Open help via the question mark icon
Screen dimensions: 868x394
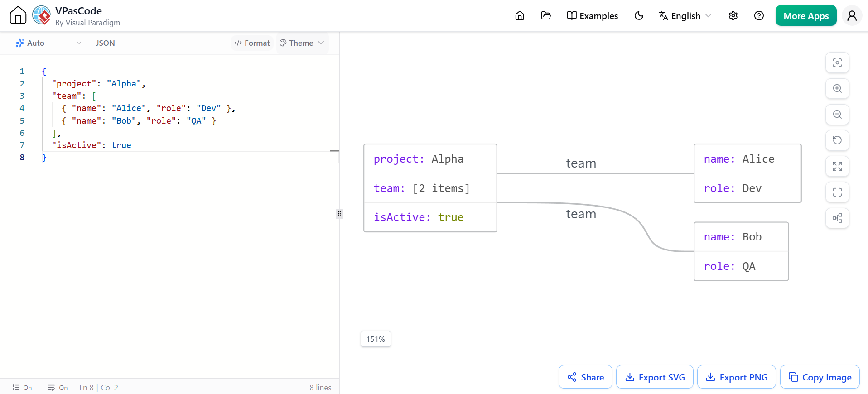(759, 16)
